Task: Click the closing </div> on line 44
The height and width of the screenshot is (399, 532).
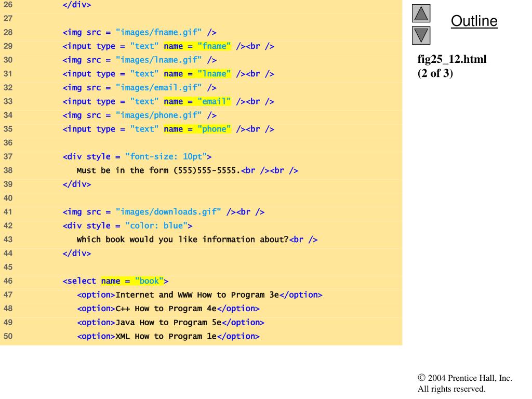Action: pyautogui.click(x=77, y=254)
